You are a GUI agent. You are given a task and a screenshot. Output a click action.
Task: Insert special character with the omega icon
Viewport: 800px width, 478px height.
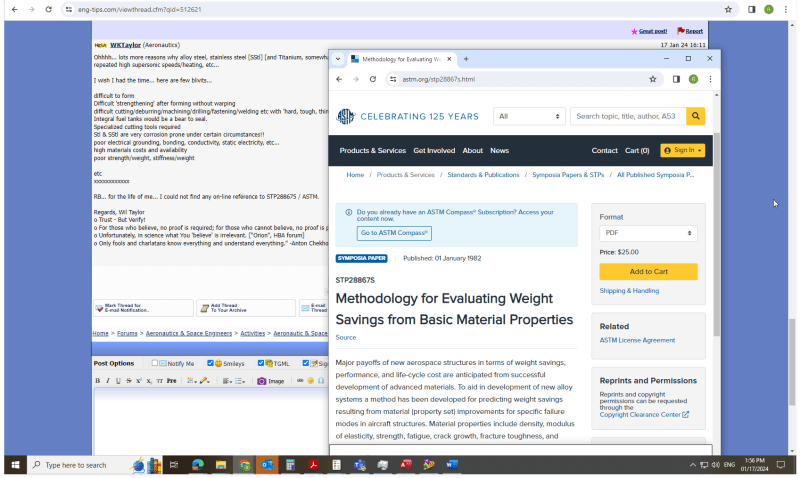(321, 381)
